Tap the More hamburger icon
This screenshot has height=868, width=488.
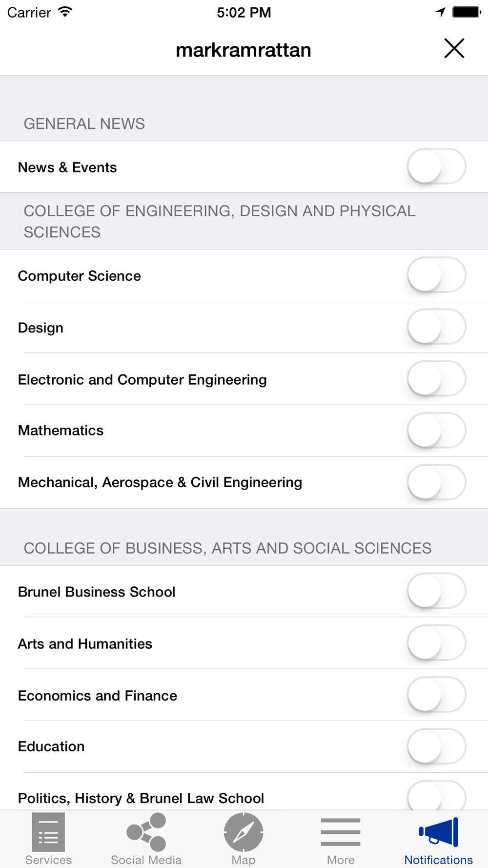[x=341, y=832]
